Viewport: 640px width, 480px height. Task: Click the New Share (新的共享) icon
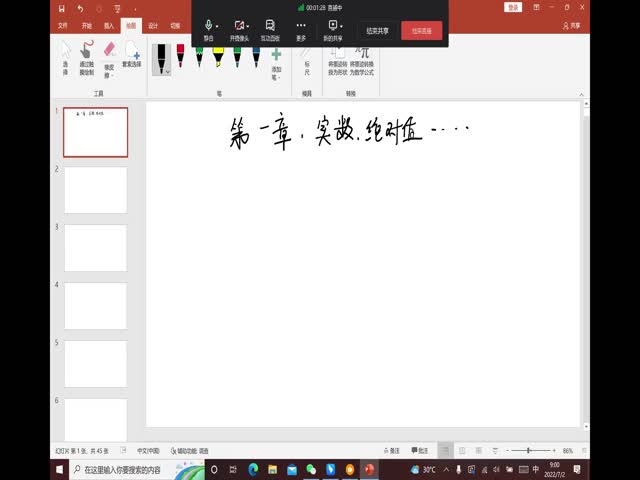click(333, 30)
